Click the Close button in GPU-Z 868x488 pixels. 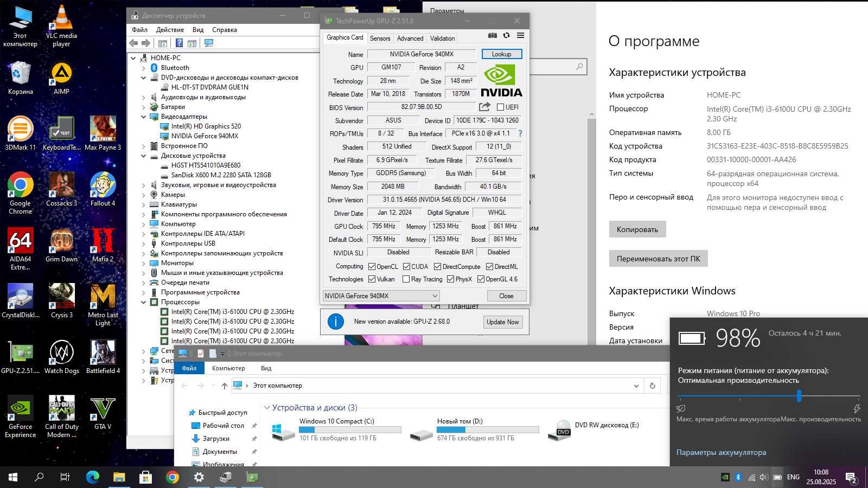pos(506,296)
